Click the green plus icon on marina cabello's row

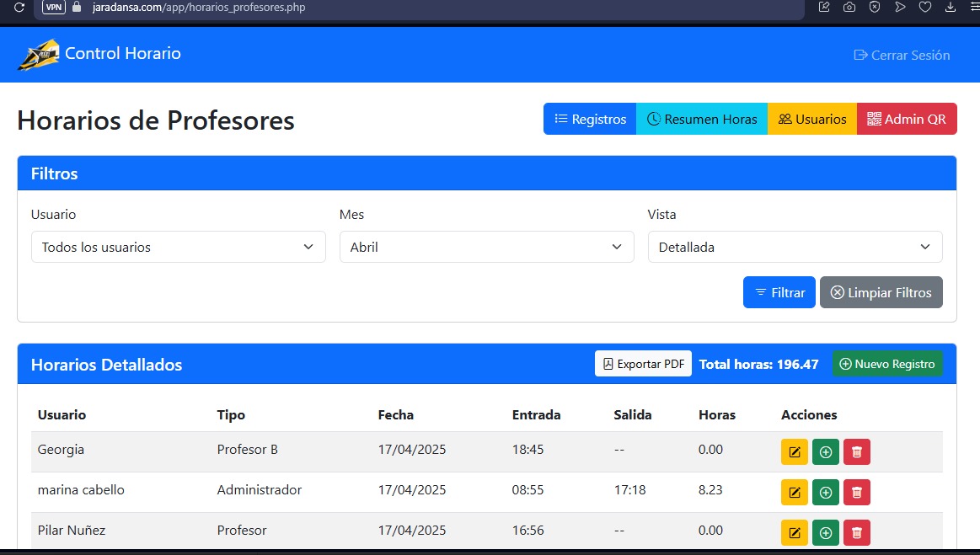click(825, 492)
